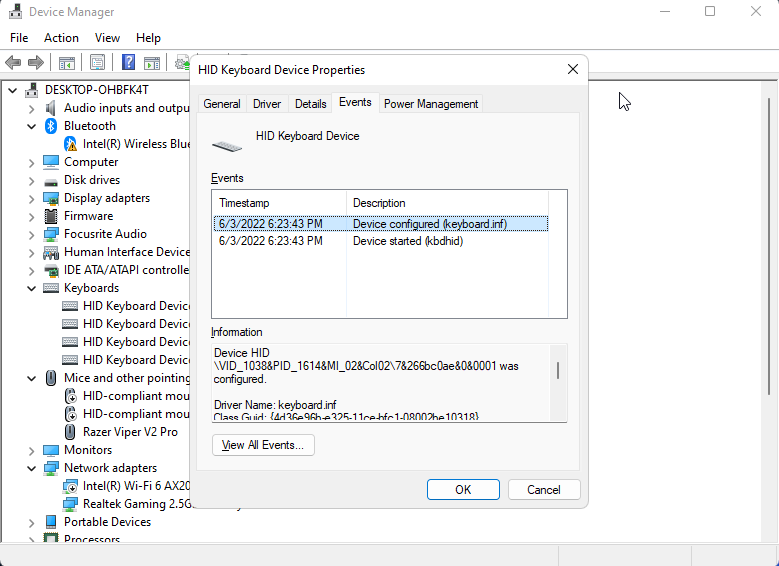Click the Forward arrow toolbar icon
Image resolution: width=779 pixels, height=566 pixels.
click(x=36, y=63)
